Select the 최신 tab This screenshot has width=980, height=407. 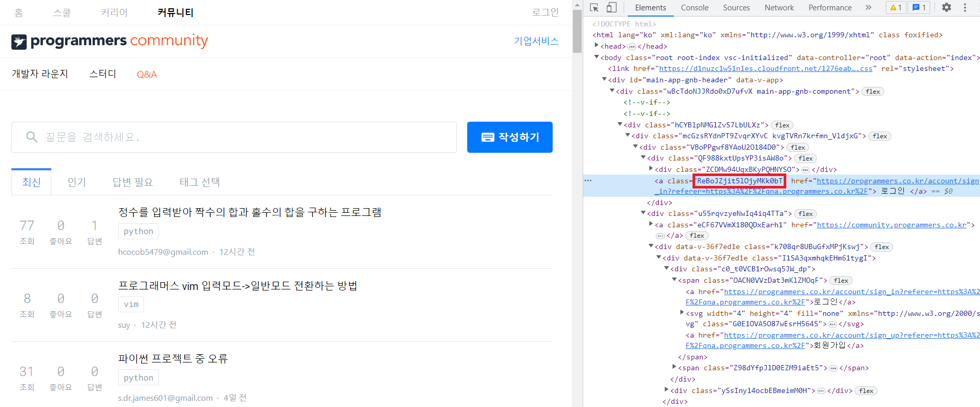coord(31,182)
